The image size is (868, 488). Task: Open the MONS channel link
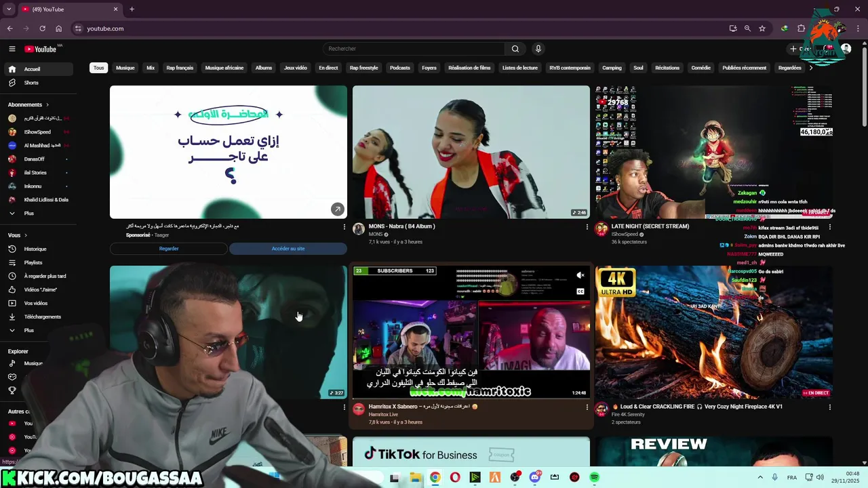[376, 235]
